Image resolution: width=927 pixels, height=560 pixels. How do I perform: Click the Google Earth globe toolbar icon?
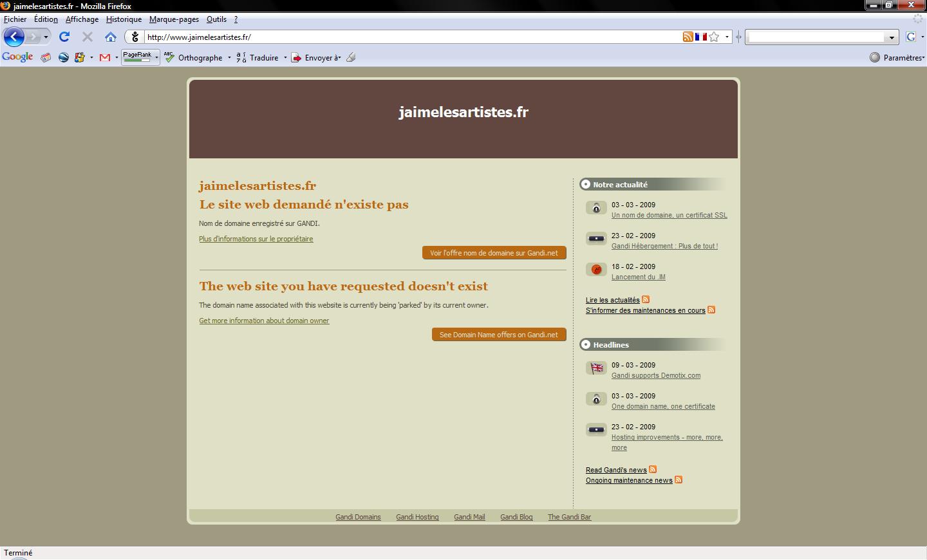(x=63, y=57)
